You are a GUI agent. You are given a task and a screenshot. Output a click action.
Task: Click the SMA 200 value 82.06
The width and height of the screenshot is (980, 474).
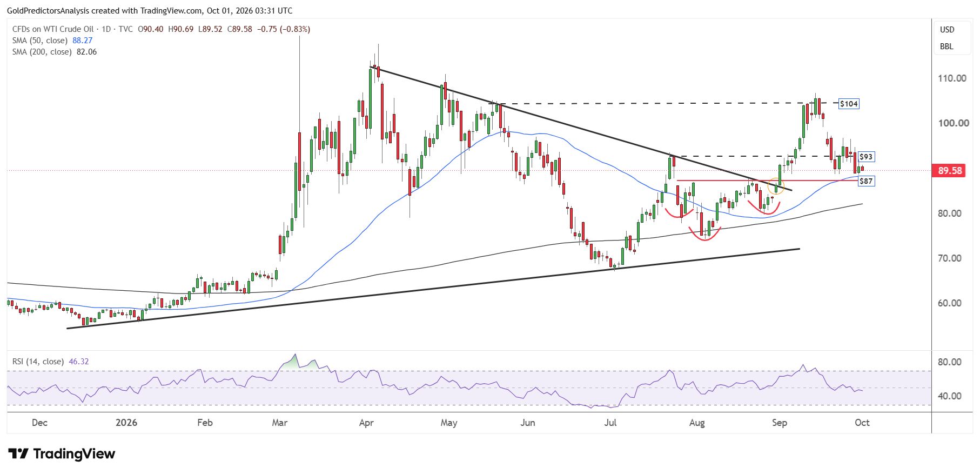point(87,52)
